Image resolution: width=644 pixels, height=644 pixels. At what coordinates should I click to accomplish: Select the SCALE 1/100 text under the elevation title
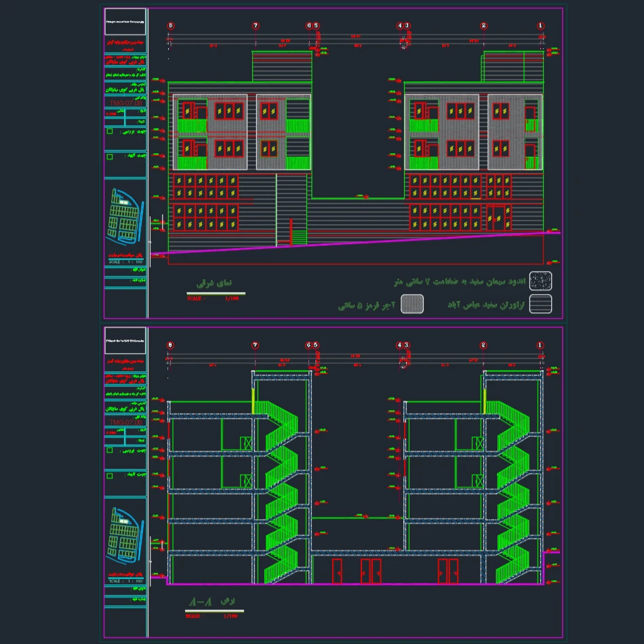tap(215, 298)
